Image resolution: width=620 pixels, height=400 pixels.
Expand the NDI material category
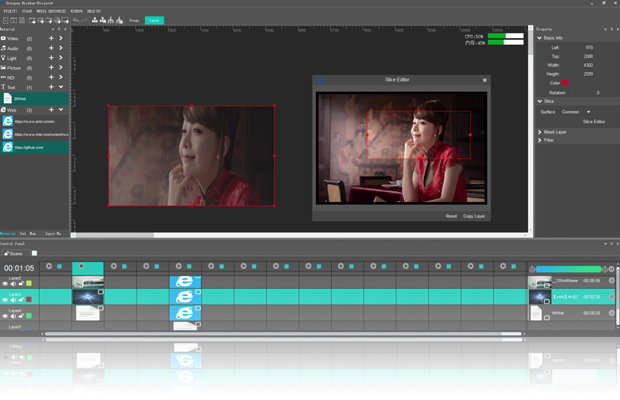tap(61, 77)
